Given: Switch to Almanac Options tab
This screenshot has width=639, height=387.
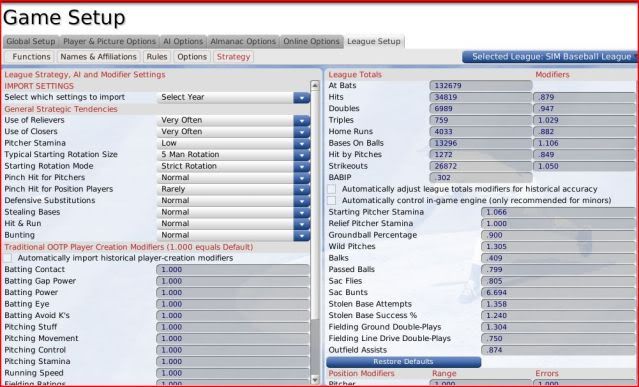Looking at the screenshot, I should click(x=243, y=42).
